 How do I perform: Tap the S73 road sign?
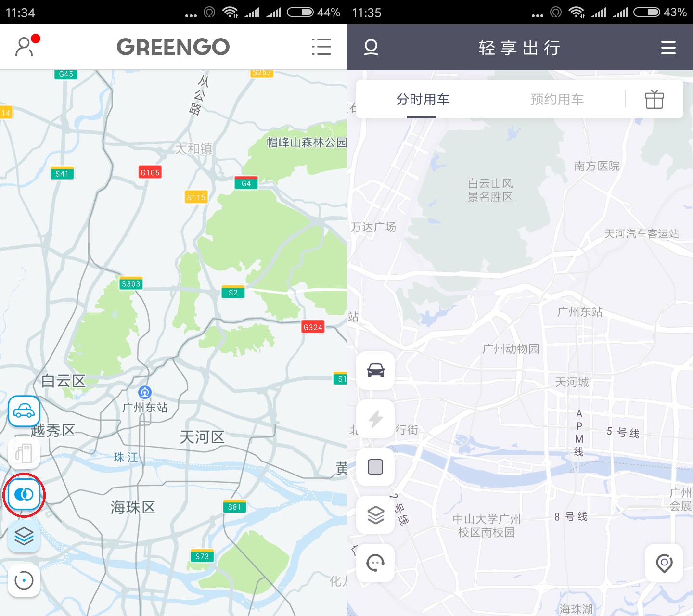click(202, 556)
